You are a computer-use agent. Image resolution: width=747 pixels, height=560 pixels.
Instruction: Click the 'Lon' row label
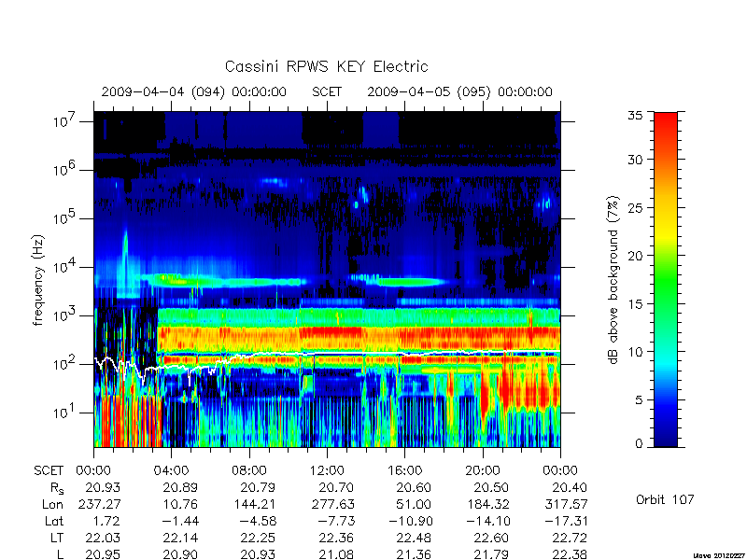coord(52,504)
